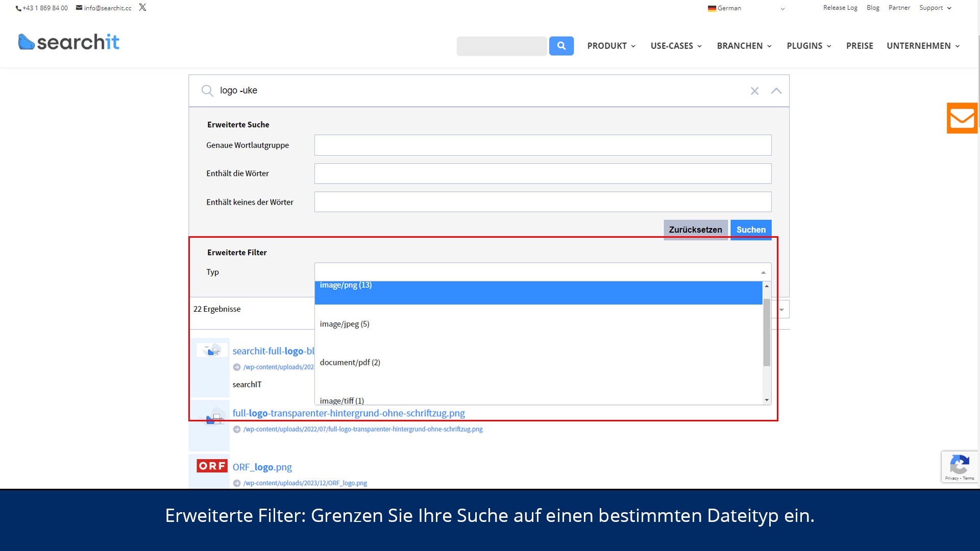Collapse advanced search with the up chevron
Viewport: 980px width, 551px height.
pyautogui.click(x=776, y=91)
